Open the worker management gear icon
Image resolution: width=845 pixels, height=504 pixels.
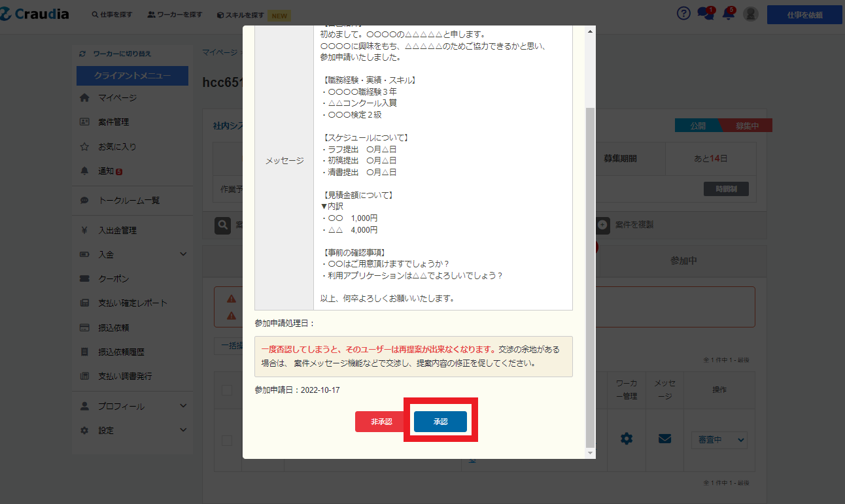click(627, 439)
